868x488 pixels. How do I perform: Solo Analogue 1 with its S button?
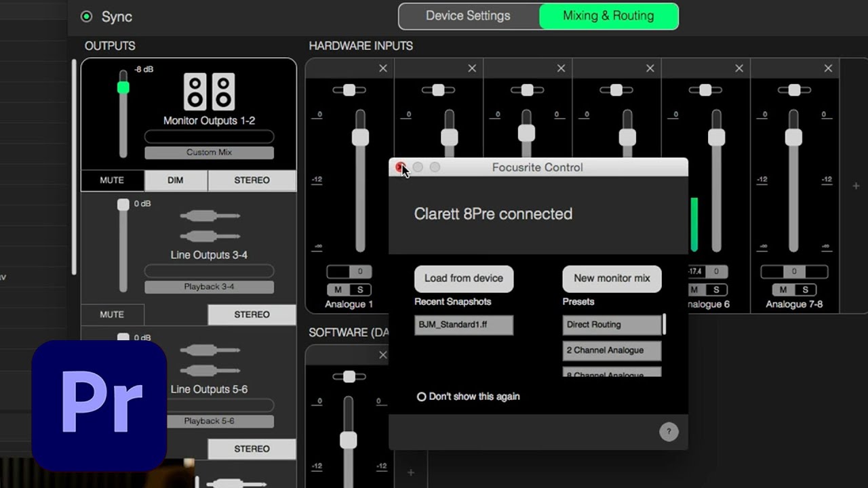[360, 289]
